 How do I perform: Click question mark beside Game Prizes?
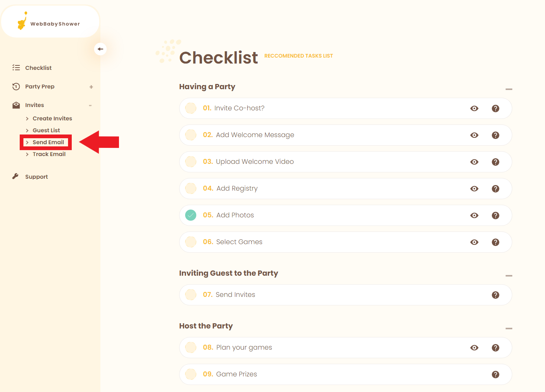click(495, 375)
